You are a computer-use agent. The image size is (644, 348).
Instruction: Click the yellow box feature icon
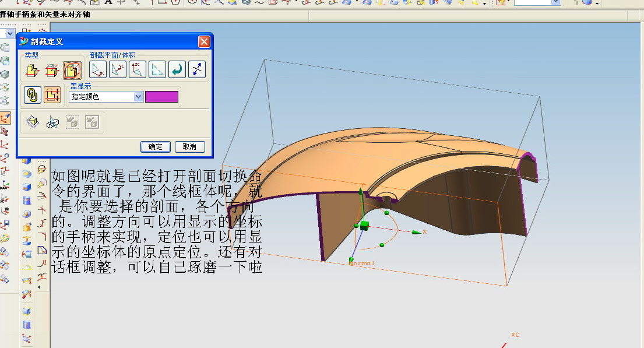pyautogui.click(x=27, y=227)
